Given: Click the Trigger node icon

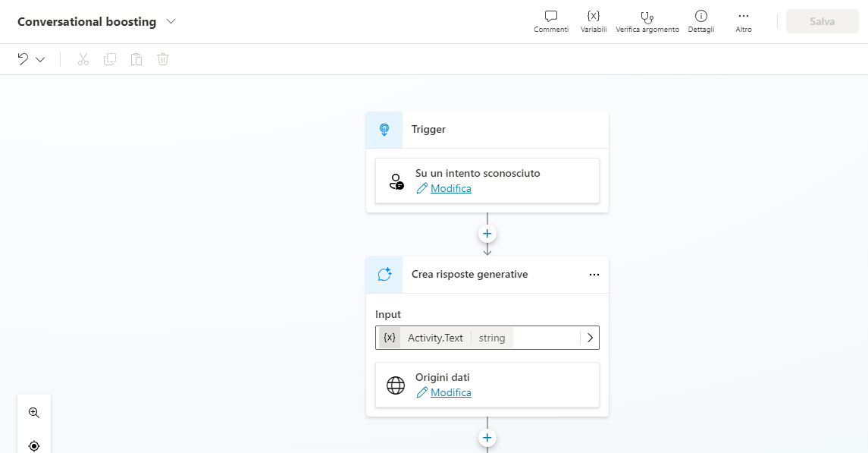Looking at the screenshot, I should [384, 130].
